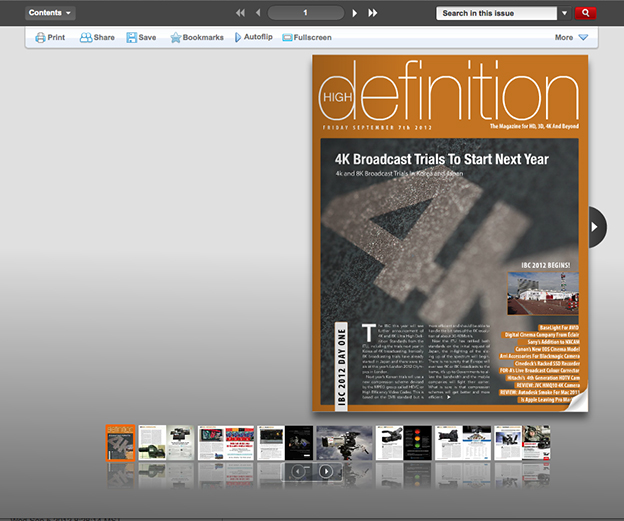Image resolution: width=624 pixels, height=521 pixels.
Task: Flip forward using right side arrow tab
Action: (597, 227)
